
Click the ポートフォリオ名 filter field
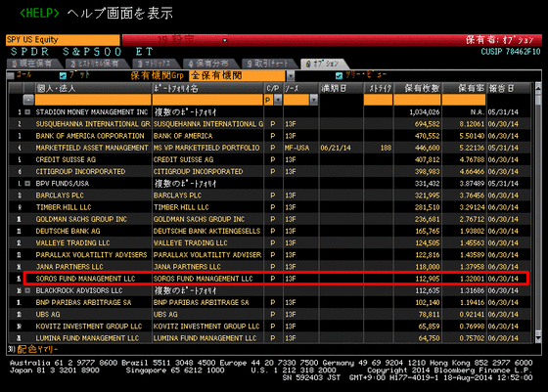click(207, 100)
